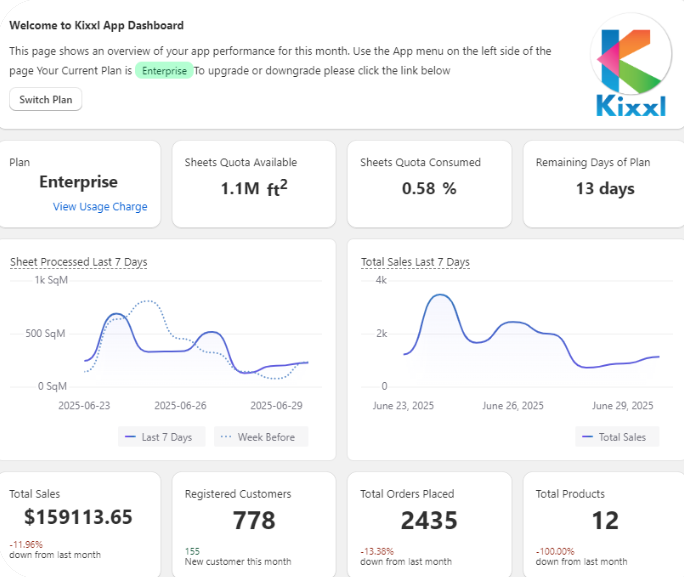Click the bold Enterprise text in Plan card
Viewport: 684px width, 577px height.
78,182
